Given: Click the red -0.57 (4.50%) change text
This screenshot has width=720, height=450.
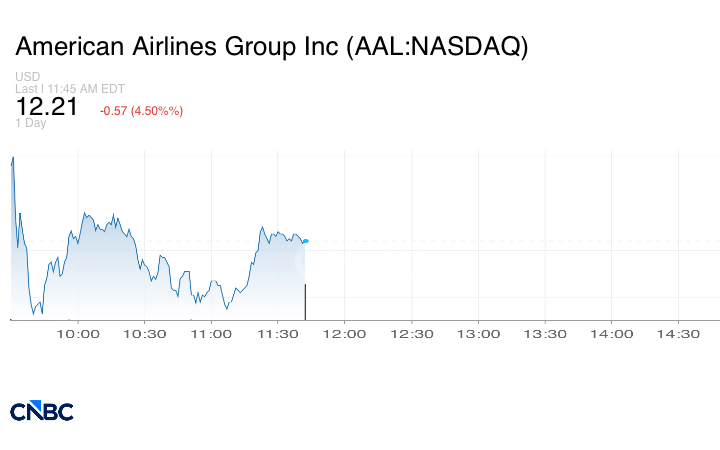Looking at the screenshot, I should [141, 110].
